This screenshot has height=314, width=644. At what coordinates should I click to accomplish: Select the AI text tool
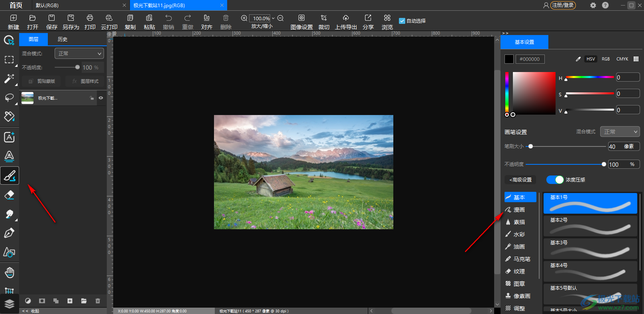[x=9, y=137]
